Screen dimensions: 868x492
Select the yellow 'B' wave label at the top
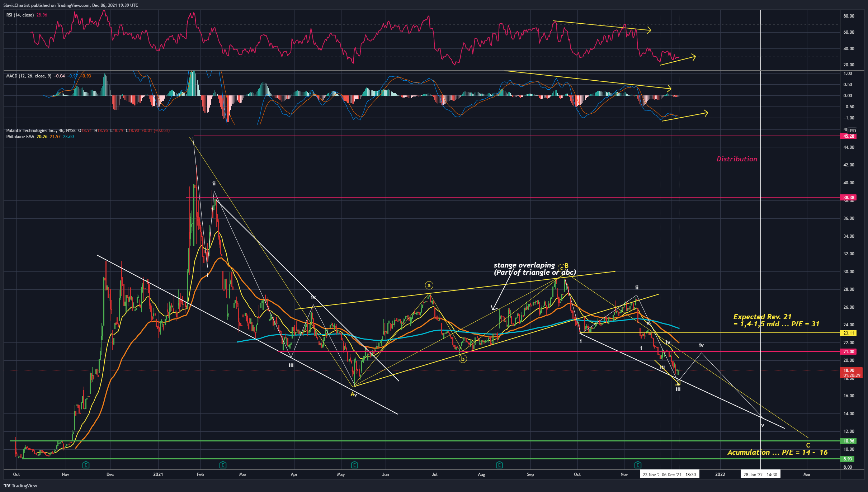click(x=566, y=266)
